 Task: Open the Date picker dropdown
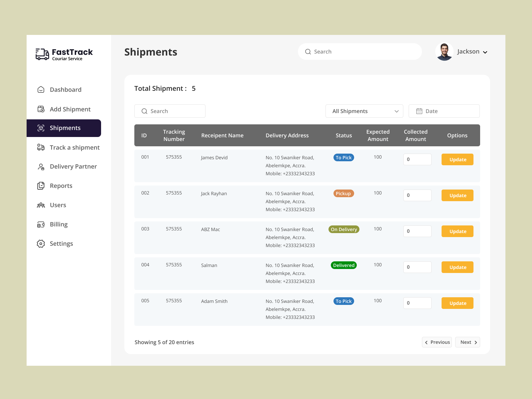pyautogui.click(x=444, y=111)
